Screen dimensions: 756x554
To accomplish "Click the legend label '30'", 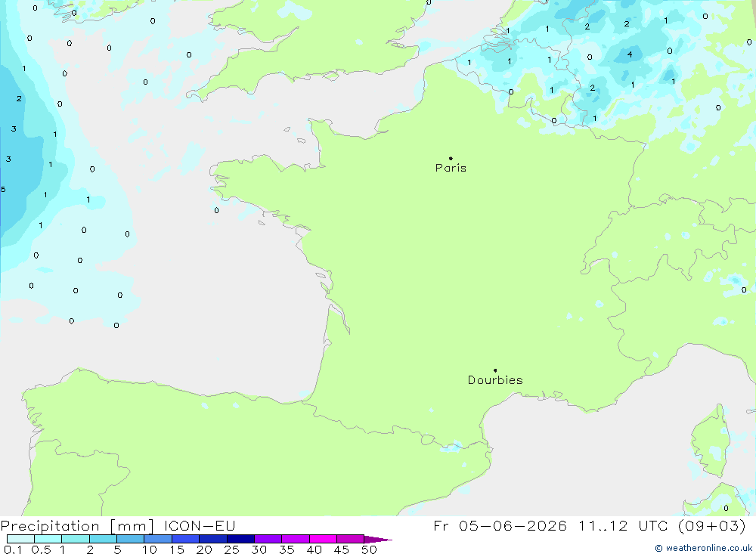I will (x=259, y=549).
